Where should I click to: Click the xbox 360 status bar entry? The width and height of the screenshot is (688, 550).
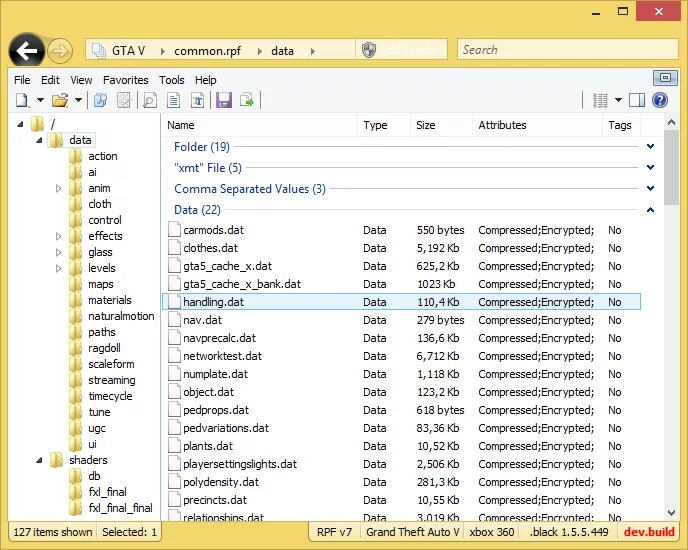[492, 532]
